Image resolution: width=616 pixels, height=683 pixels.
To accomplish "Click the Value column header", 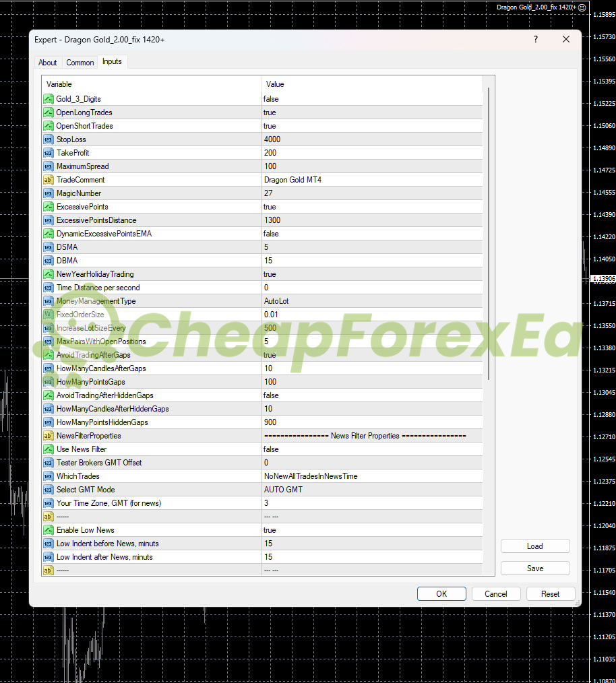I will 372,84.
